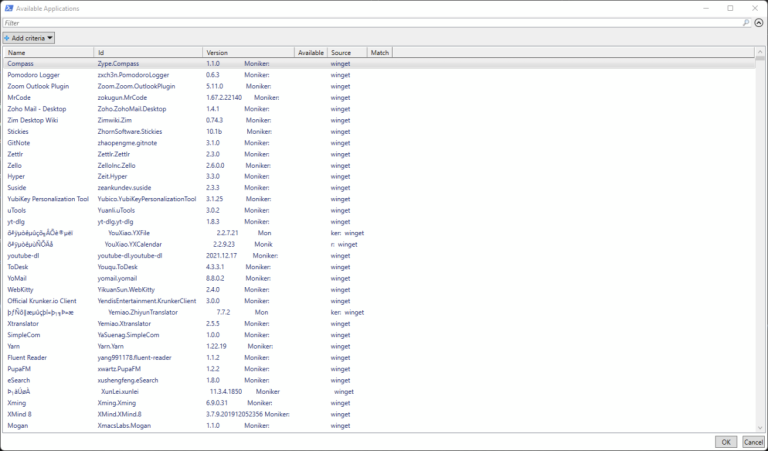Image resolution: width=768 pixels, height=451 pixels.
Task: Select the Fluent Reader row
Action: (380, 357)
